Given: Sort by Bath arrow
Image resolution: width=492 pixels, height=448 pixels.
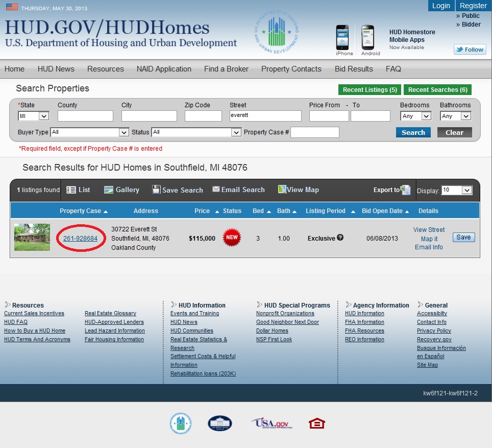Looking at the screenshot, I should tap(294, 212).
